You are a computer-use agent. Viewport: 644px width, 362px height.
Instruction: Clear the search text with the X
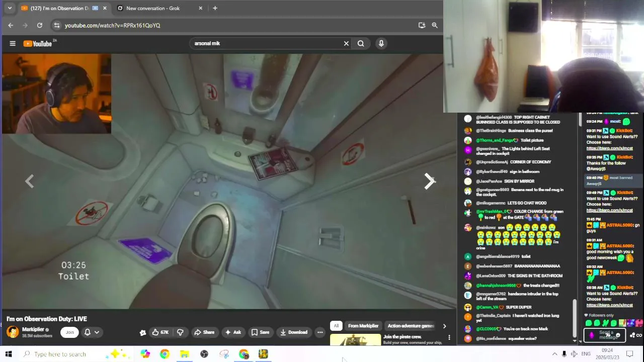[x=346, y=44]
